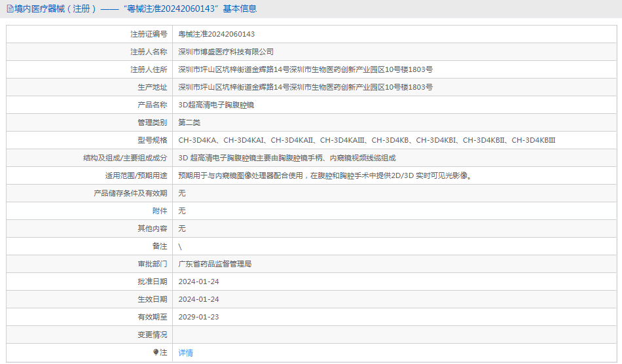
Task: Click the 注册证编号 label
Action: (x=149, y=34)
